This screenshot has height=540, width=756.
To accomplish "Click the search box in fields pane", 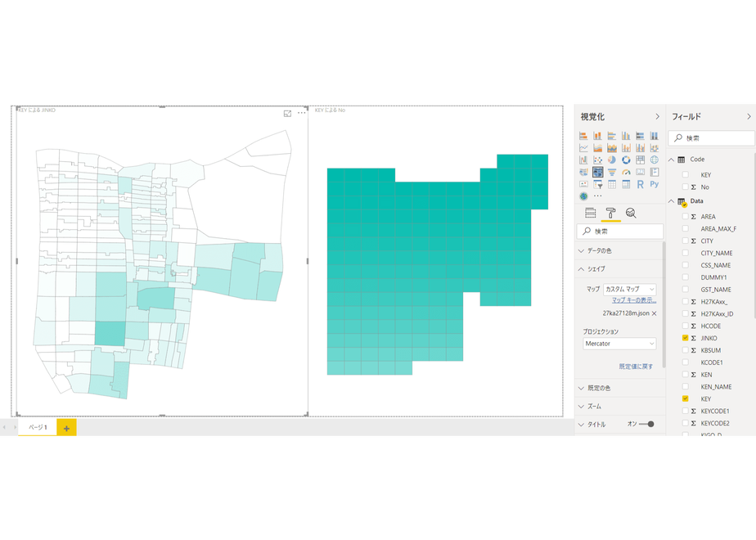I will (712, 138).
